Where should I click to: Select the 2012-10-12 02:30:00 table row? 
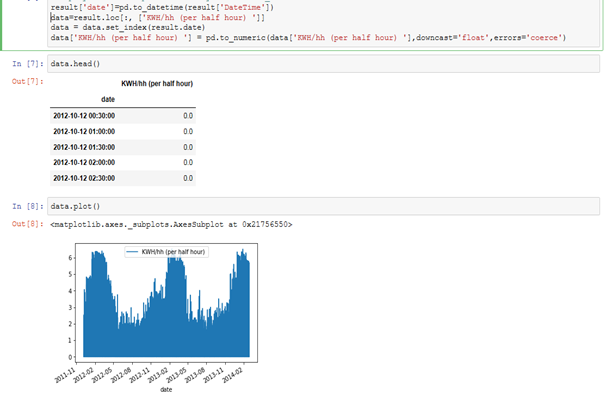point(123,178)
